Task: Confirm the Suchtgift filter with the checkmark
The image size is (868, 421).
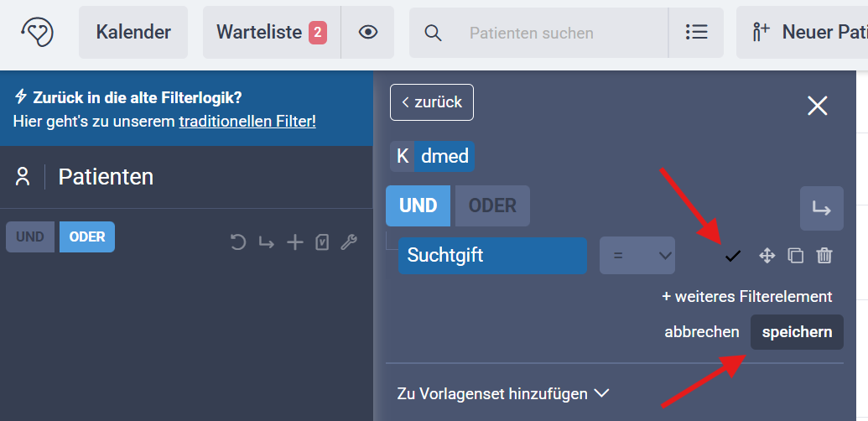Action: (733, 256)
